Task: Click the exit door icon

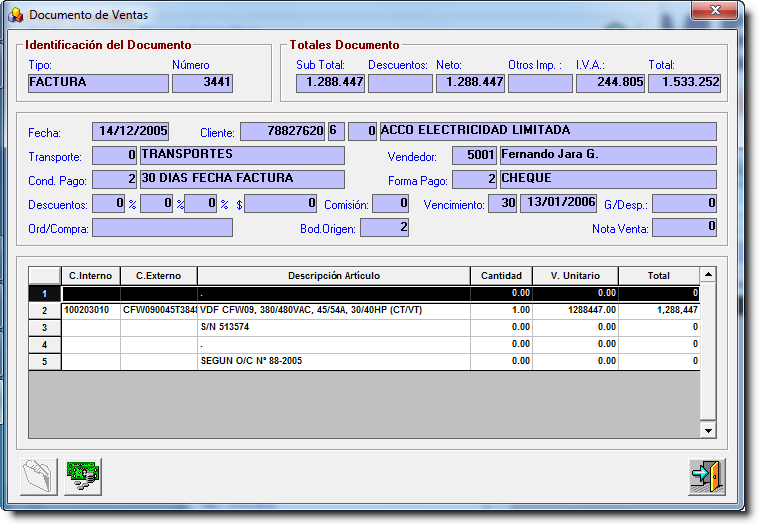Action: pos(707,477)
